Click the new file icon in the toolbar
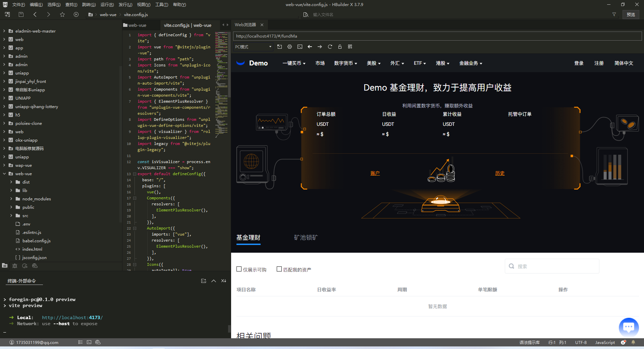The image size is (644, 349). pyautogui.click(x=7, y=14)
